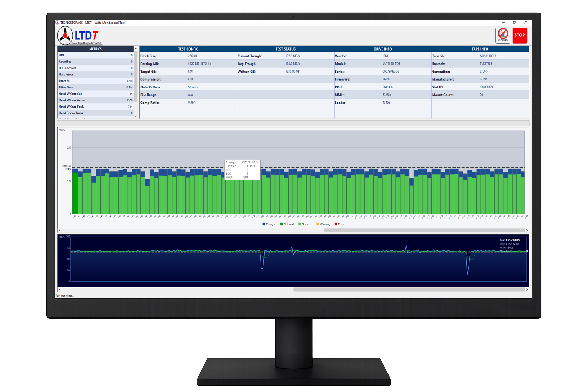
Task: Click the Test running status text
Action: click(x=65, y=296)
